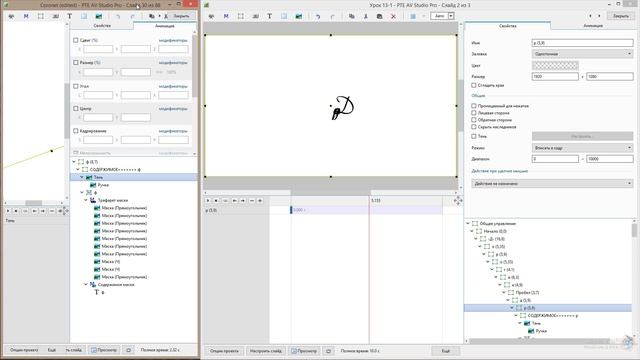This screenshot has height=360, width=640.
Task: Undo the last action in left window
Action: tap(118, 16)
